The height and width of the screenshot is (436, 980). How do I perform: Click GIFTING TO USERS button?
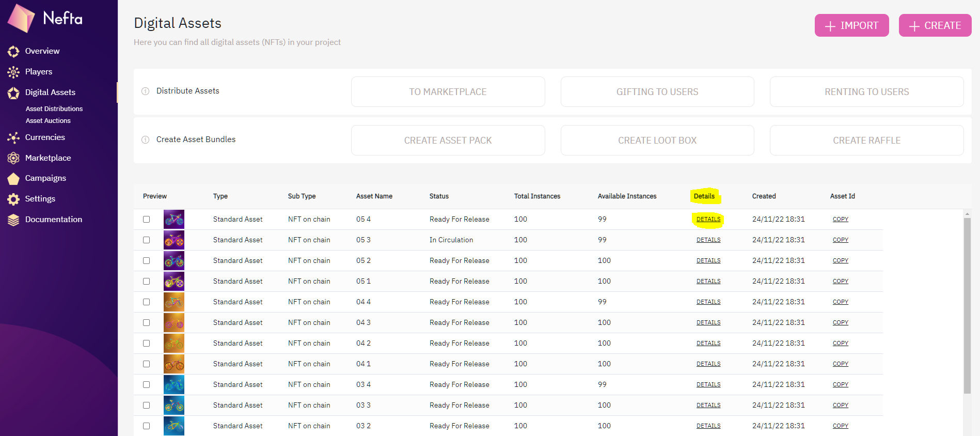pos(657,92)
